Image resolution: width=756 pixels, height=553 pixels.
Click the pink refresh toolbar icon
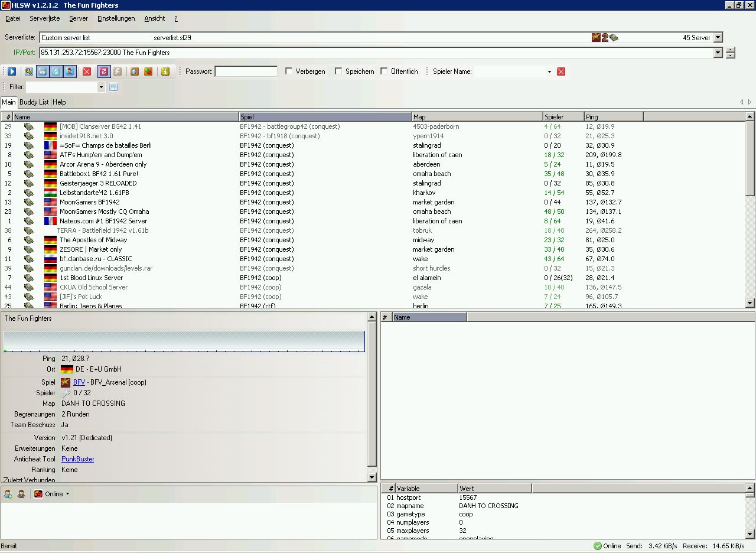(103, 71)
